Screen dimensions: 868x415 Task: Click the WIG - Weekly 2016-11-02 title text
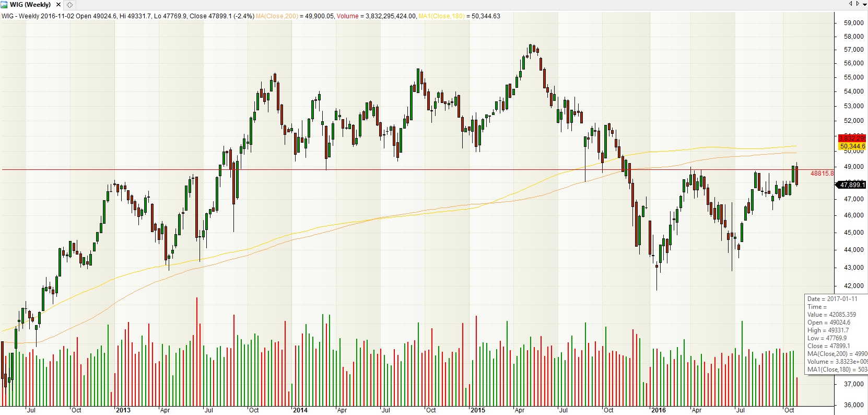point(38,16)
